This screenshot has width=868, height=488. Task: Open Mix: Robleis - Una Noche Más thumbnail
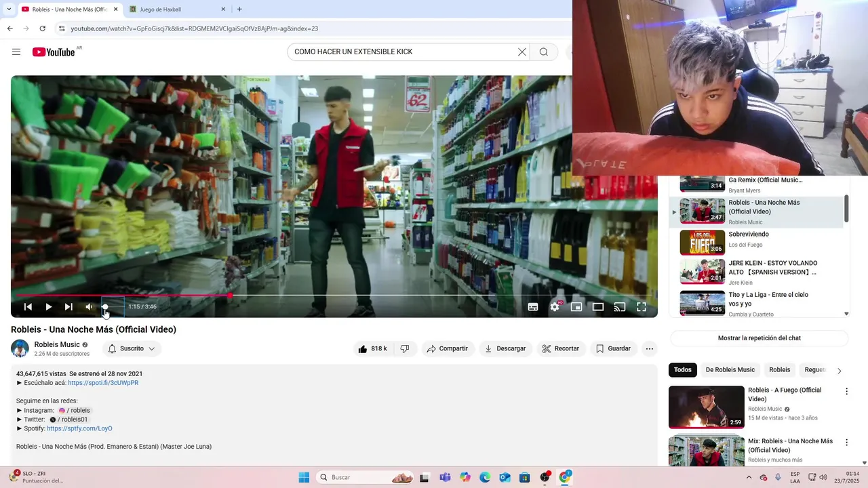click(706, 451)
